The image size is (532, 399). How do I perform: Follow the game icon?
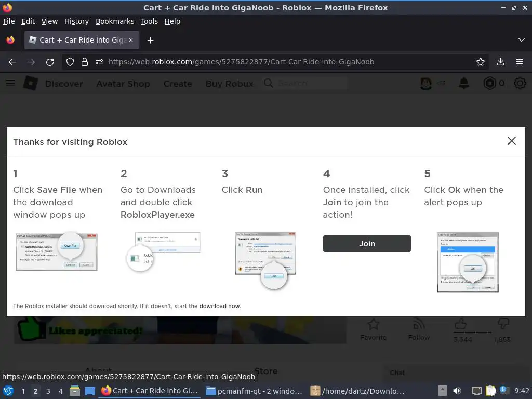click(419, 325)
